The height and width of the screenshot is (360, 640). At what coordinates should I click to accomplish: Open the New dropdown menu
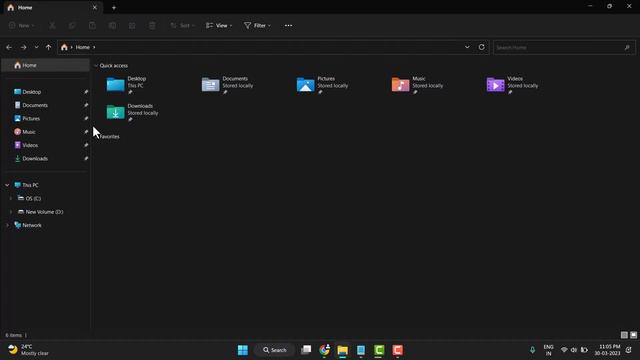[22, 25]
